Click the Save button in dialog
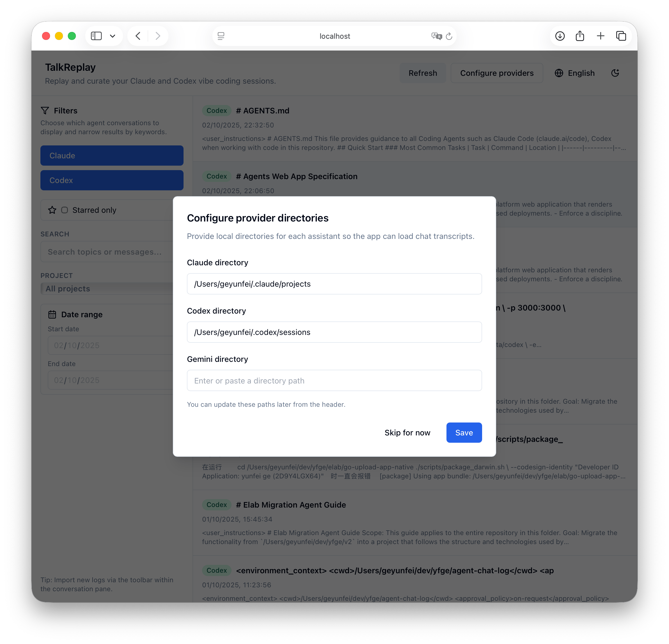Screen dimensions: 669x644 [464, 433]
